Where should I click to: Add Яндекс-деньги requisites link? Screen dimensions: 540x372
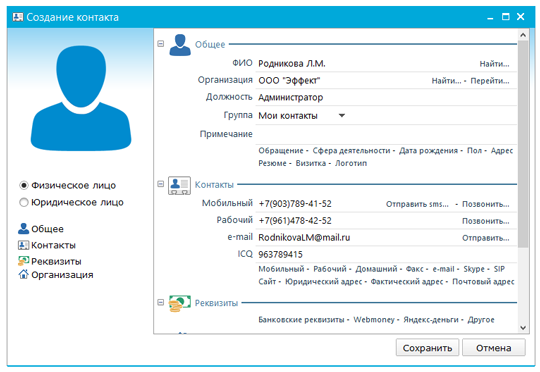[430, 320]
